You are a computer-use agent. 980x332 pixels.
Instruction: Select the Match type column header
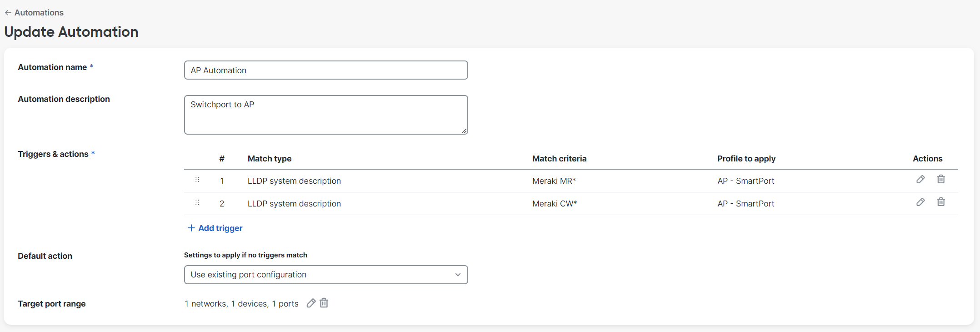tap(270, 159)
